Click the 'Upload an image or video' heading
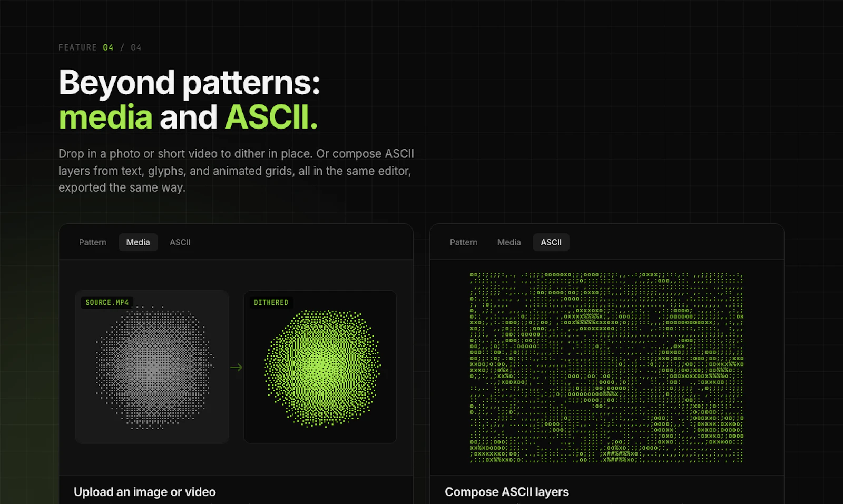 tap(145, 492)
